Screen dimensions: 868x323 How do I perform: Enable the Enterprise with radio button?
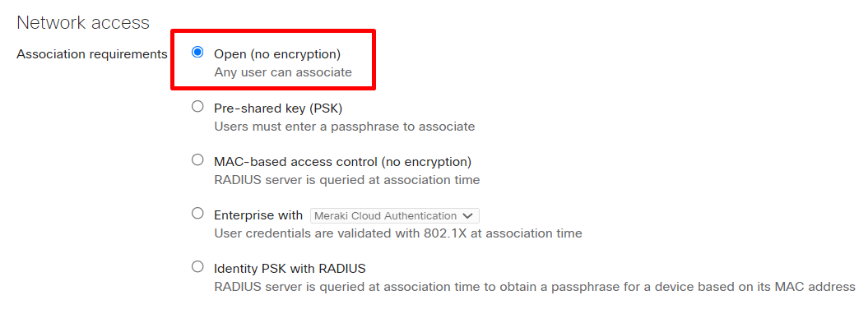tap(197, 214)
